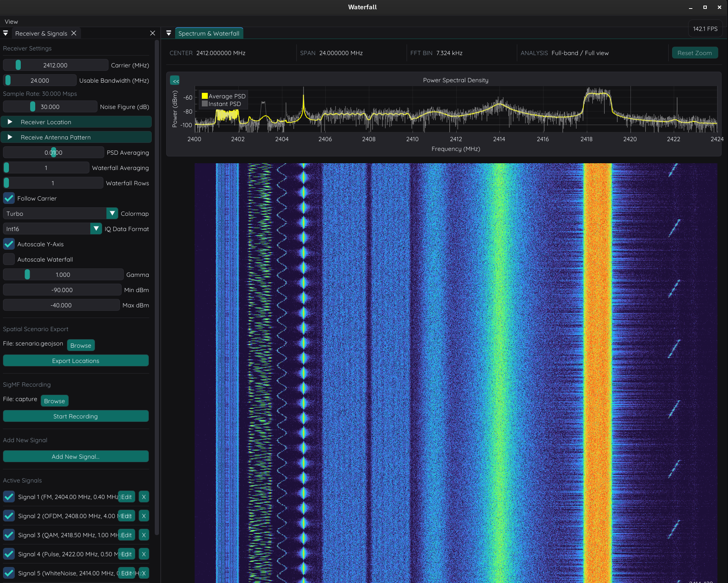728x583 pixels.
Task: Click the Max dBm input field
Action: click(61, 305)
